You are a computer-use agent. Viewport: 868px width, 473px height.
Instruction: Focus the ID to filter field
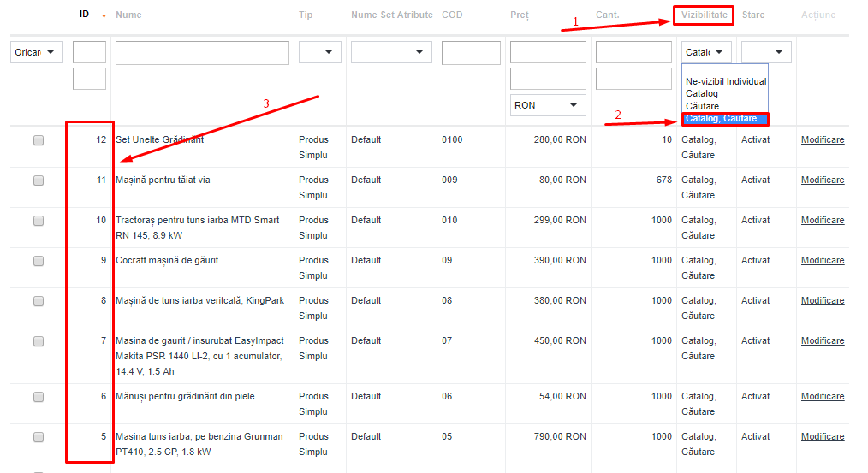pos(89,79)
